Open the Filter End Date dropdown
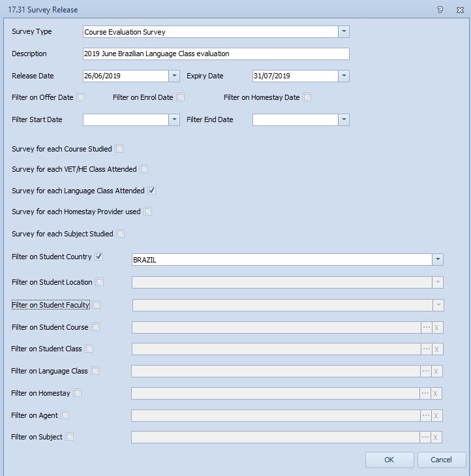 344,119
